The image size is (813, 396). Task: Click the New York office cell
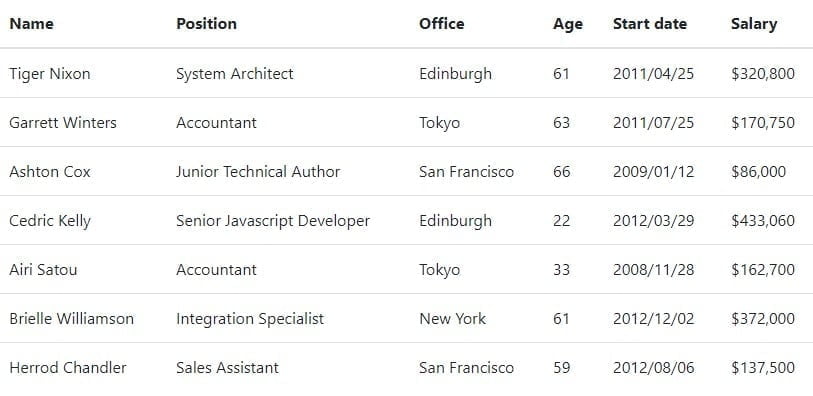coord(453,319)
